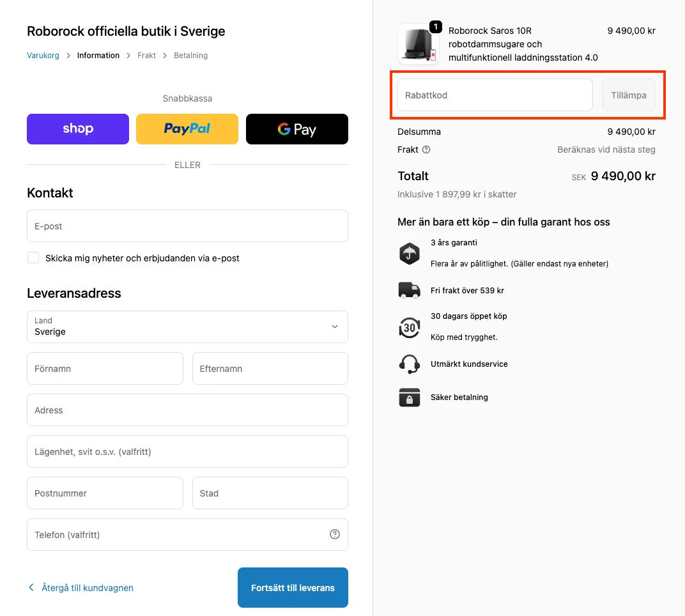Viewport: 685px width, 616px height.
Task: Open the Frakt shipping info icon
Action: click(x=426, y=150)
